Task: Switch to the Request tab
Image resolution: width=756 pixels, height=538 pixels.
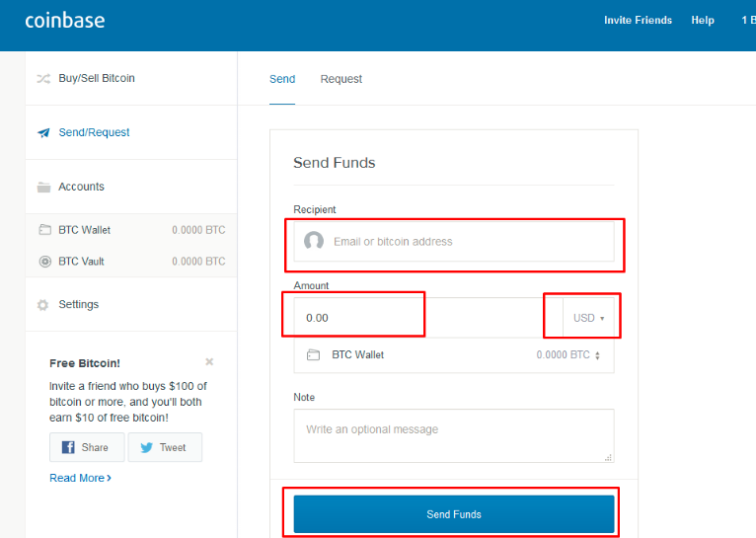Action: pyautogui.click(x=340, y=79)
